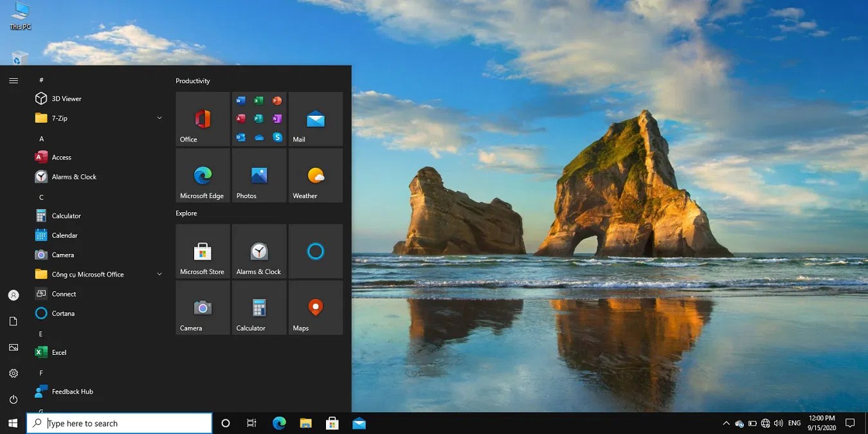Select the This PC desktop icon

[20, 17]
